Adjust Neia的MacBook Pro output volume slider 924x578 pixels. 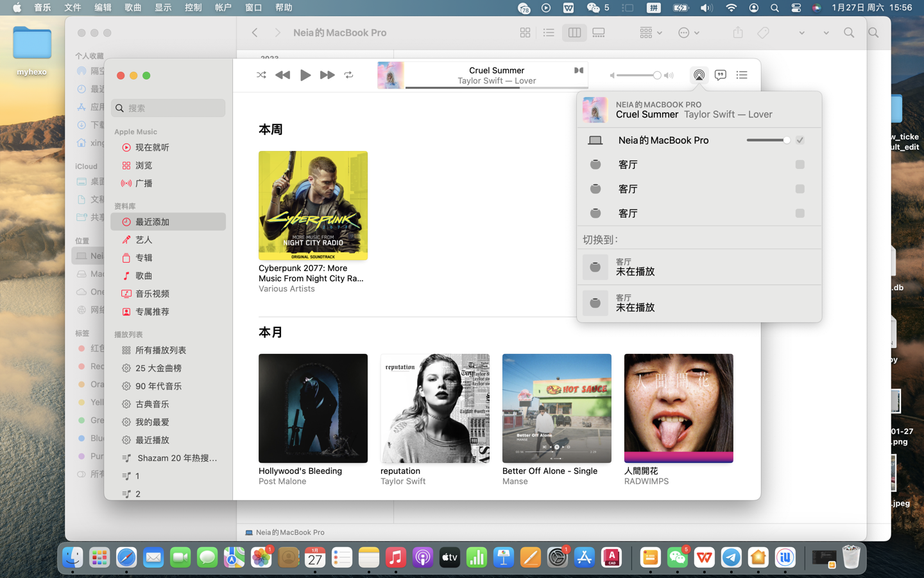point(768,140)
